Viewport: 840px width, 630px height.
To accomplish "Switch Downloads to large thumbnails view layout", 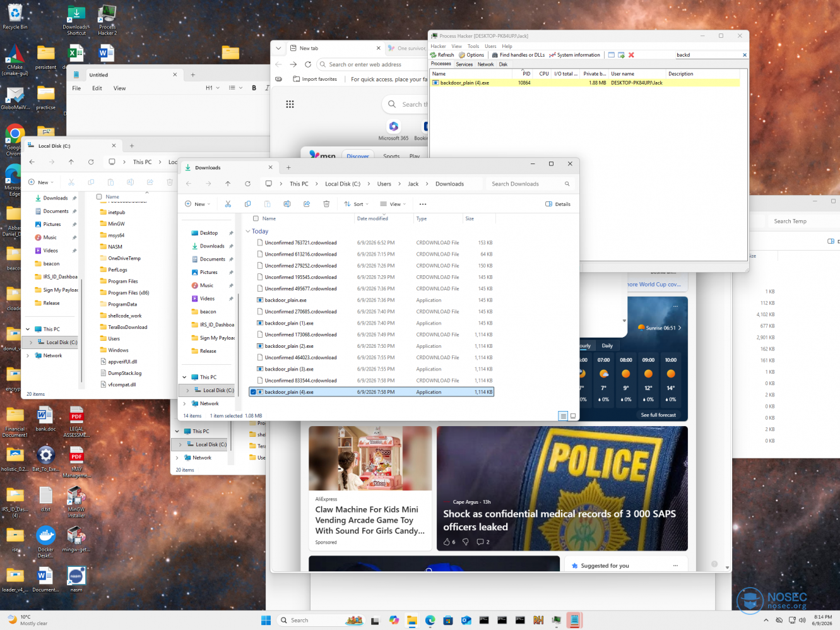I will [573, 416].
